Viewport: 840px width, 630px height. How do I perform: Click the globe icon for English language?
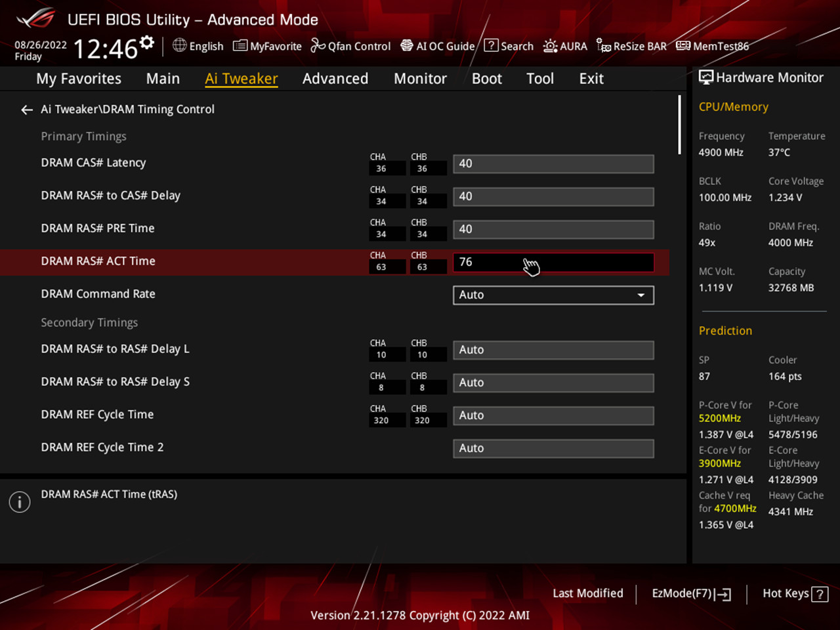pyautogui.click(x=179, y=45)
